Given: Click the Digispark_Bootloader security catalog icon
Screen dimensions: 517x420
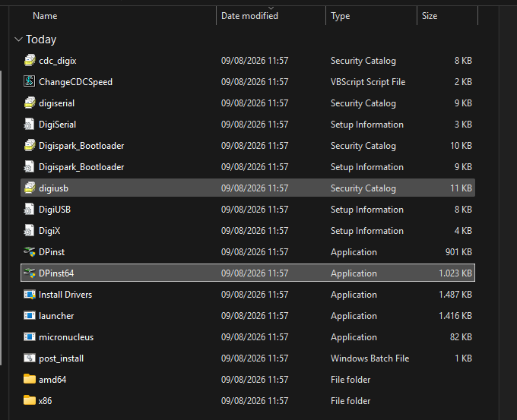Looking at the screenshot, I should tap(30, 146).
